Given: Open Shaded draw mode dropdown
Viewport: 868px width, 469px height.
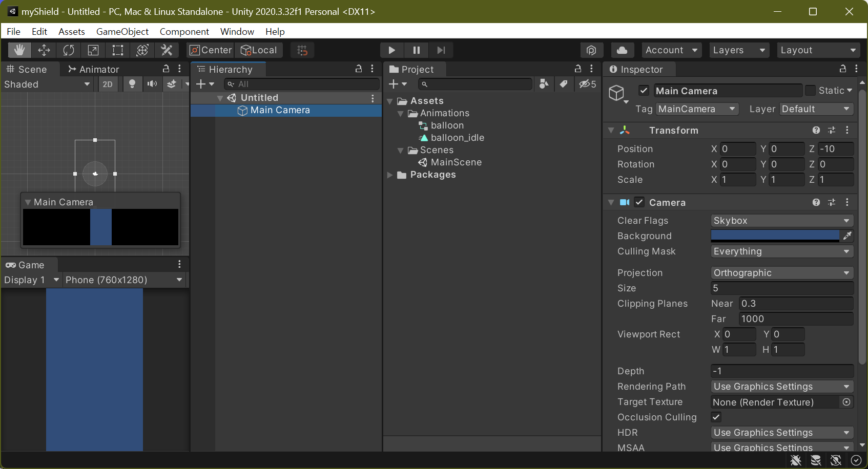Looking at the screenshot, I should click(47, 84).
